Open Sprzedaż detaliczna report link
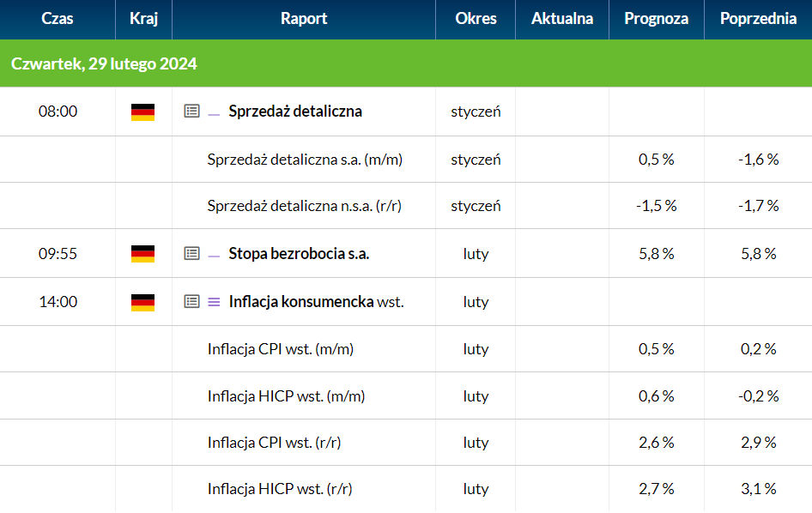The image size is (812, 513). tap(295, 112)
